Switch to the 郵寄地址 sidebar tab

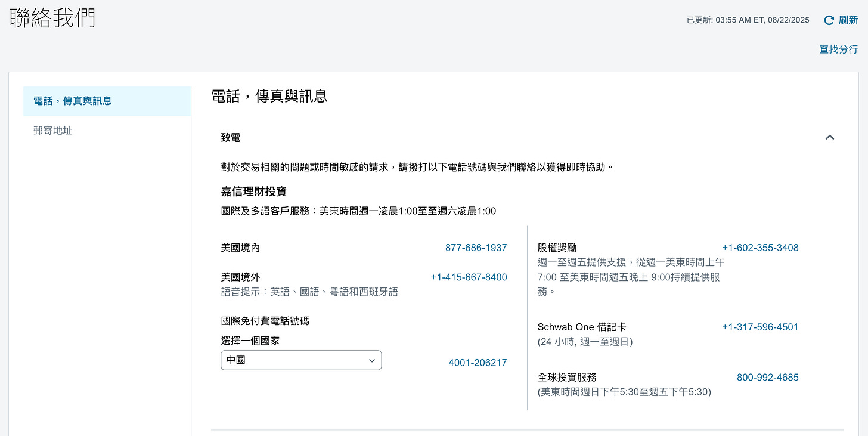(52, 130)
